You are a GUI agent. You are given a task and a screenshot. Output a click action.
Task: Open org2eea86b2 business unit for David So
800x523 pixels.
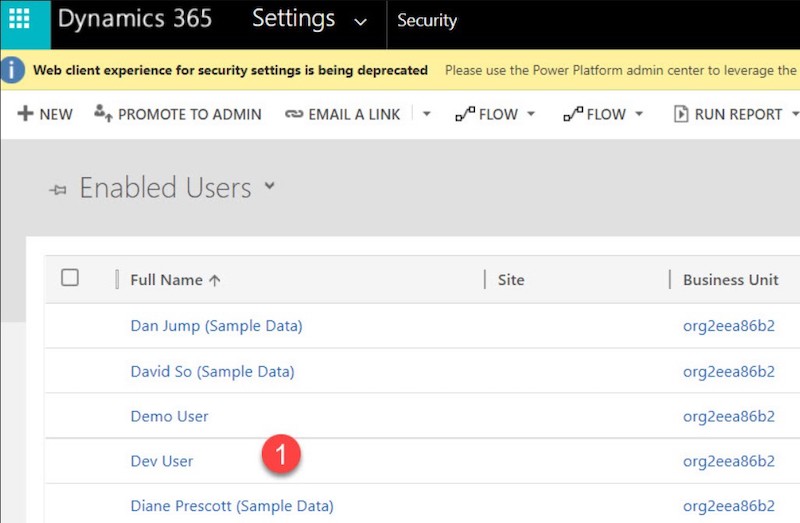729,371
